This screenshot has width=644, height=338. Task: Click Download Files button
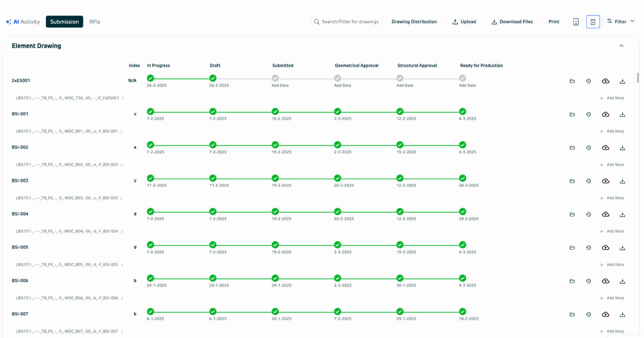pos(512,22)
